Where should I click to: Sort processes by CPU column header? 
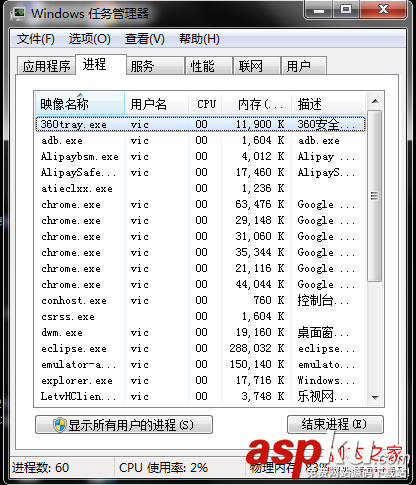point(205,104)
